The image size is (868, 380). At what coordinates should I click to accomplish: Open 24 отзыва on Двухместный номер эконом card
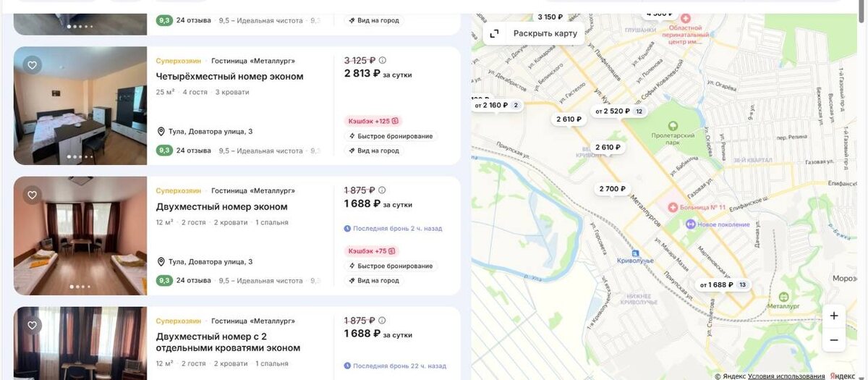pyautogui.click(x=194, y=280)
